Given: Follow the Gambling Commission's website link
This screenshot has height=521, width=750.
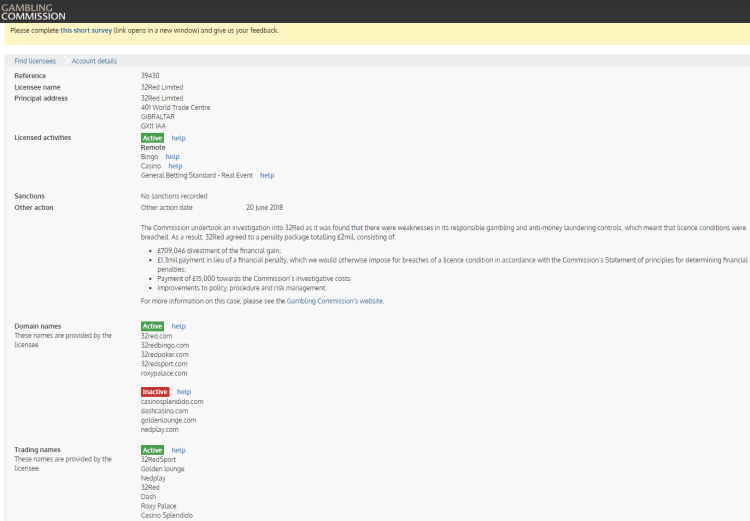Looking at the screenshot, I should tap(335, 301).
